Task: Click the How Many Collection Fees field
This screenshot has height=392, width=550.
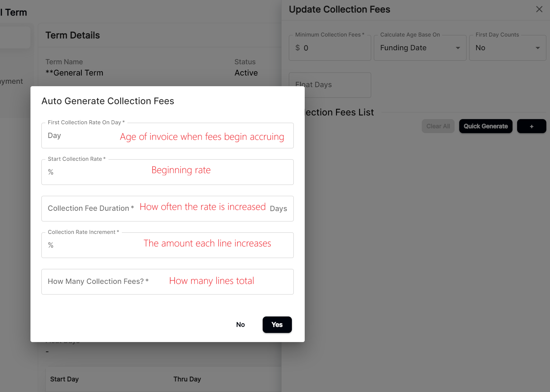Action: (x=167, y=281)
